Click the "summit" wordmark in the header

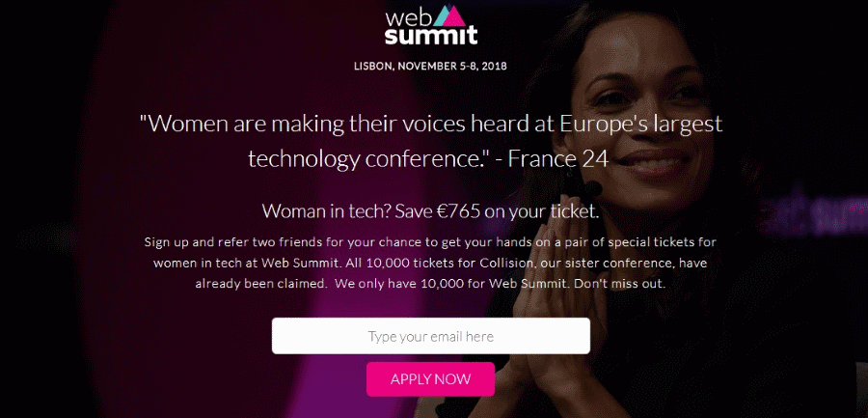(431, 37)
